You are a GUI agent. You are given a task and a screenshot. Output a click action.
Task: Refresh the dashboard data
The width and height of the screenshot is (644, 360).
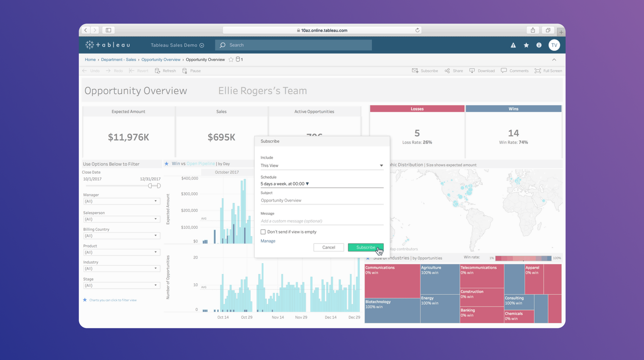tap(165, 71)
